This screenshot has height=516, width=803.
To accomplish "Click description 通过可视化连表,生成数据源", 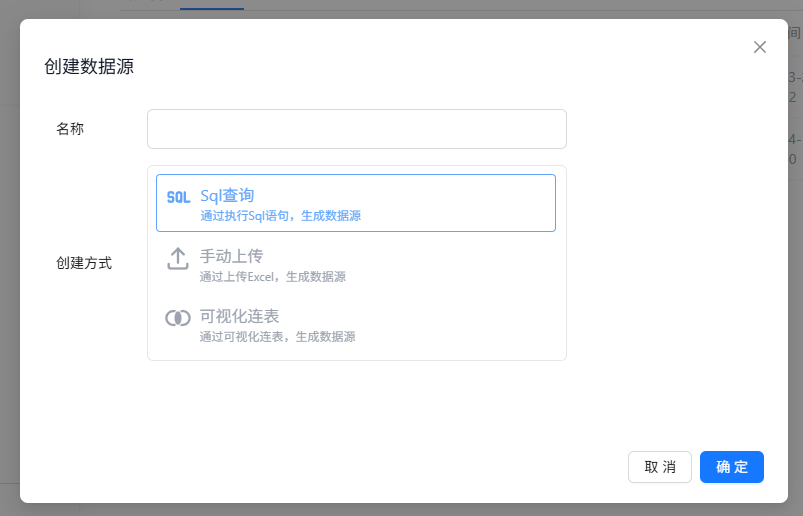I will pyautogui.click(x=277, y=337).
